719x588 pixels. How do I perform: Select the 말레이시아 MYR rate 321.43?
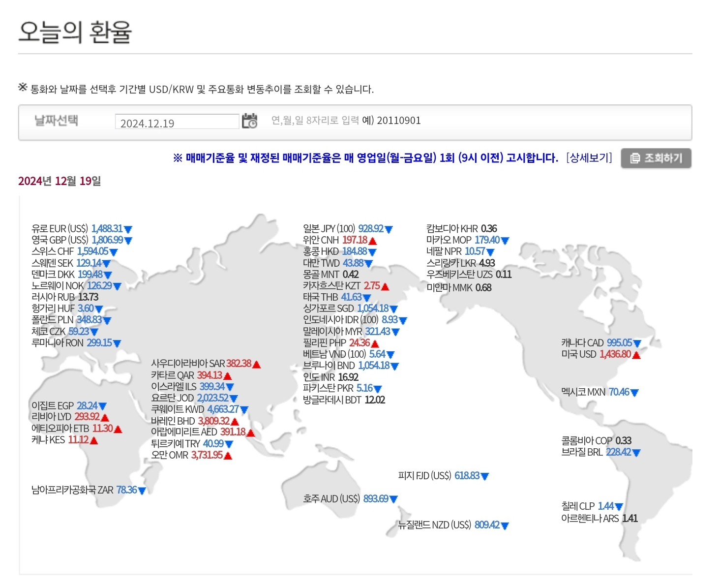pyautogui.click(x=378, y=332)
